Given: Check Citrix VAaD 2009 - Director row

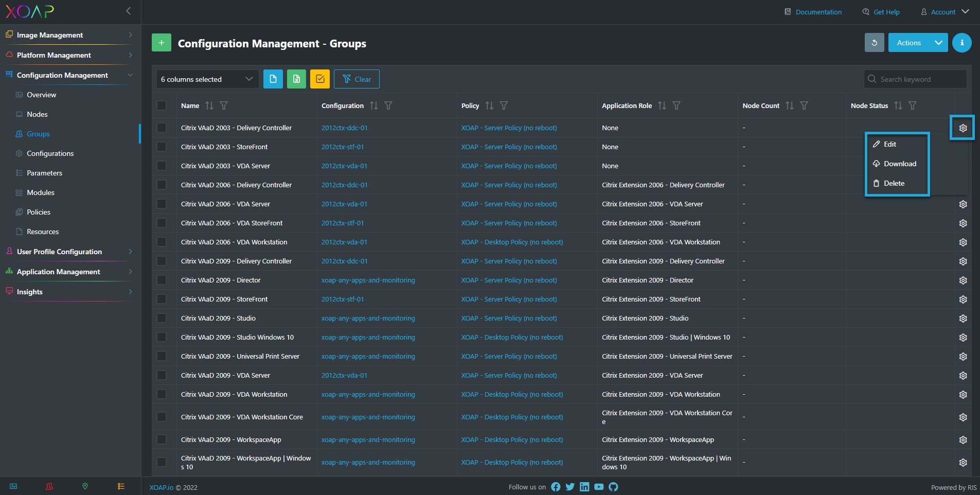Looking at the screenshot, I should point(162,280).
